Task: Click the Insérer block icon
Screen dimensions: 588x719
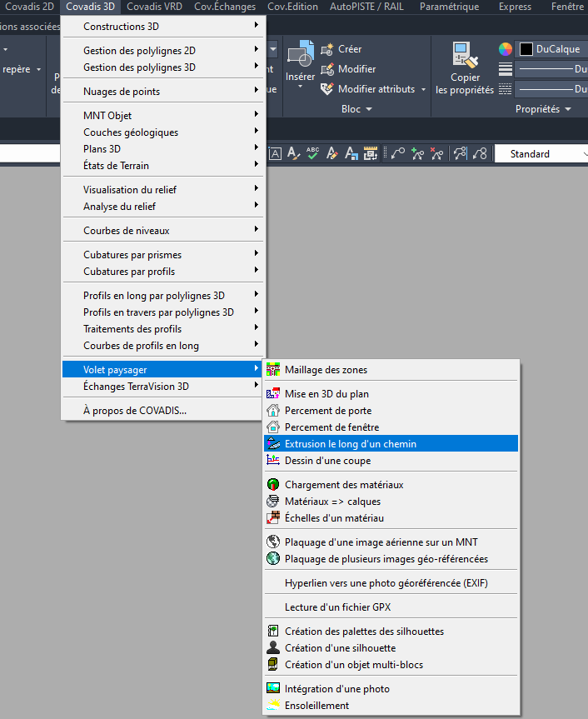Action: click(x=299, y=57)
